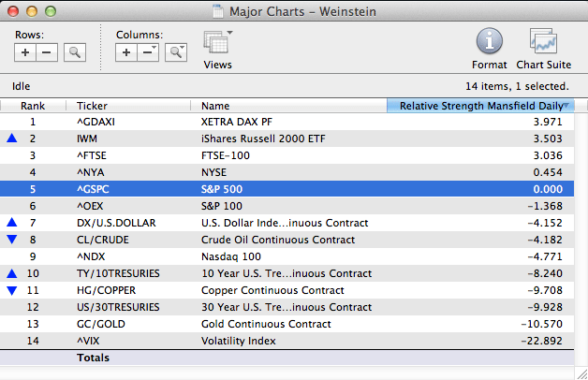Click the blue down arrow beside CL/CRUDE
The image size is (588, 380).
(x=11, y=240)
